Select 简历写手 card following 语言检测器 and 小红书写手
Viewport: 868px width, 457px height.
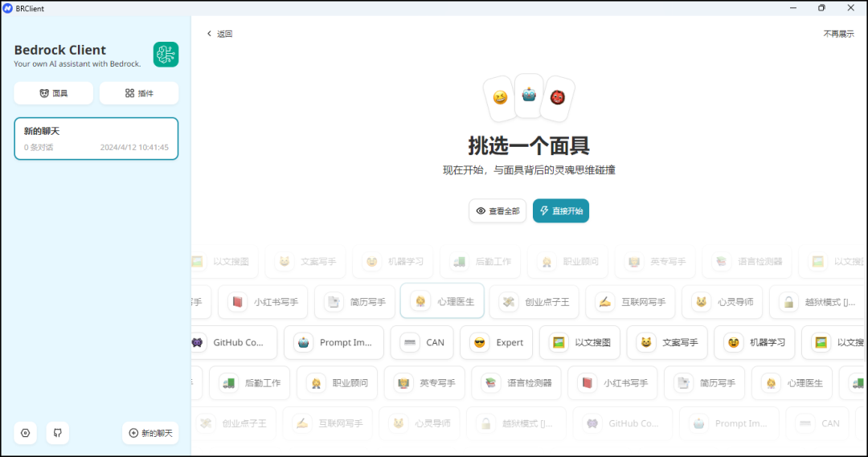click(705, 383)
